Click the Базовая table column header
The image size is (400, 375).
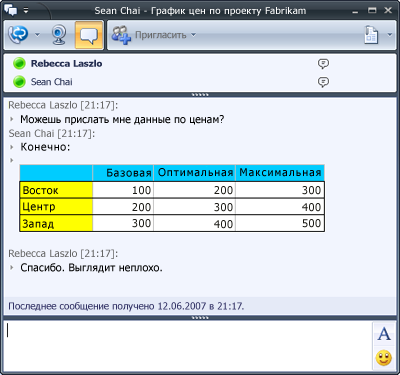click(x=123, y=173)
